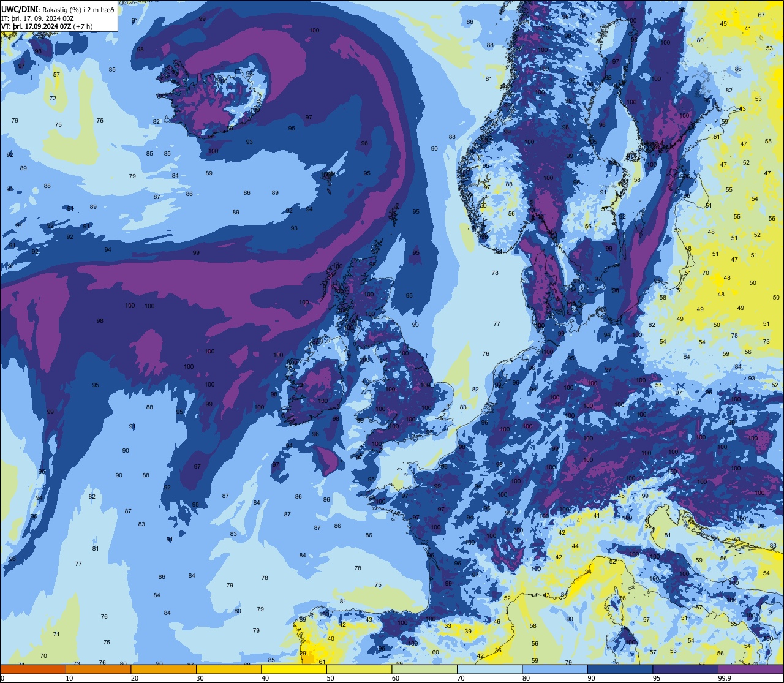The image size is (784, 683).
Task: Click the 'UWC/DINI: Rakastig (%) í 2 m hæð' title
Action: click(x=58, y=9)
